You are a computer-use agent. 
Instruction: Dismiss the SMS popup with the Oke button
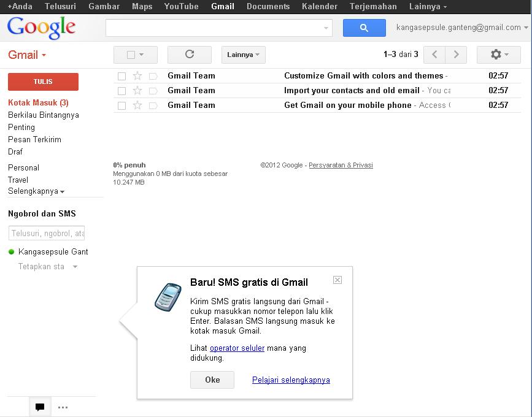212,380
